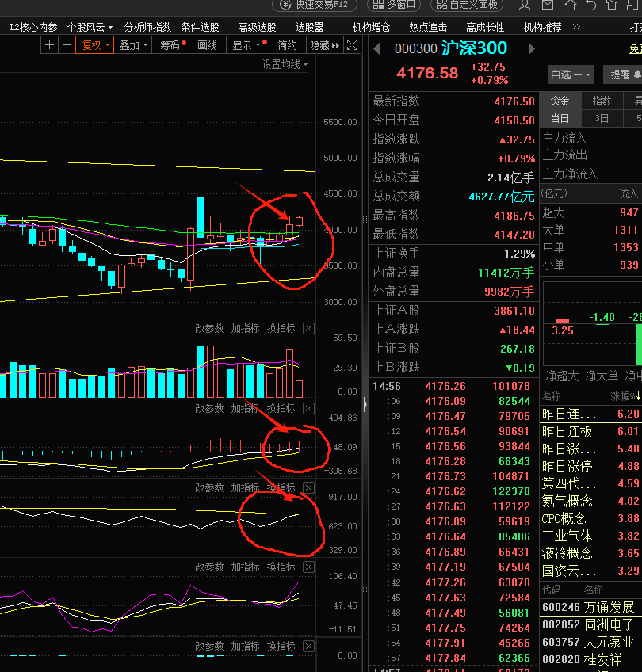Toggle 筹码 chip distribution view

point(170,45)
